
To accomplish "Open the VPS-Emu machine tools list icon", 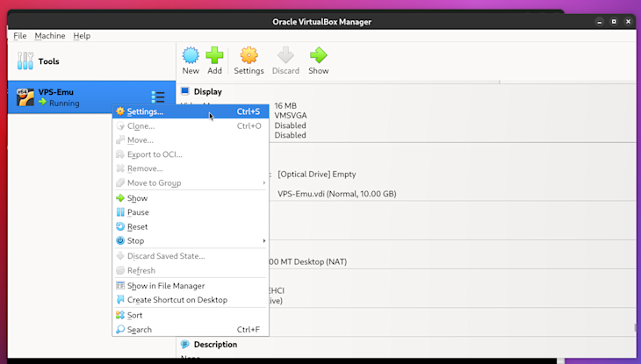I will click(x=158, y=97).
